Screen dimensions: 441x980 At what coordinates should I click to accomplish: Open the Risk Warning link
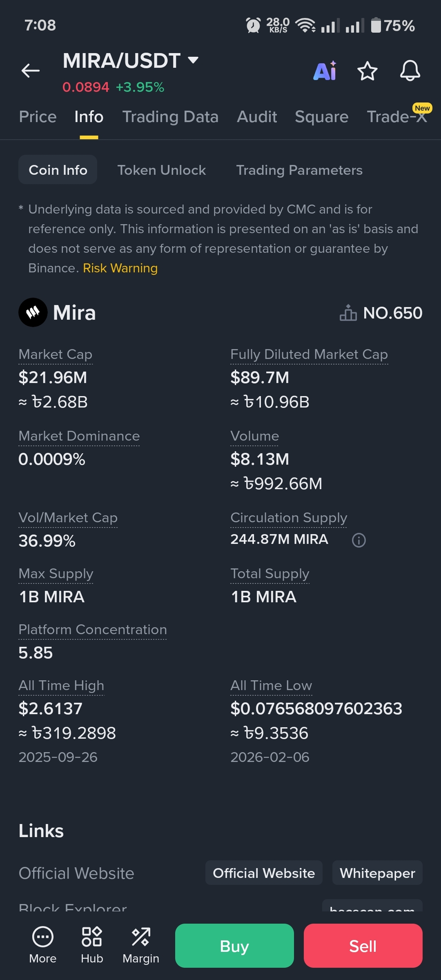click(x=120, y=268)
